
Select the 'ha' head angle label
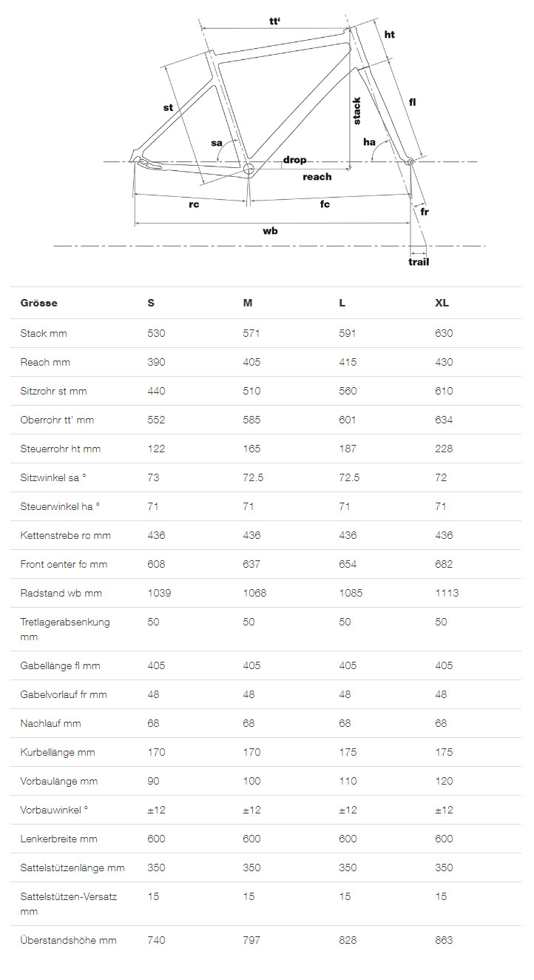point(369,141)
